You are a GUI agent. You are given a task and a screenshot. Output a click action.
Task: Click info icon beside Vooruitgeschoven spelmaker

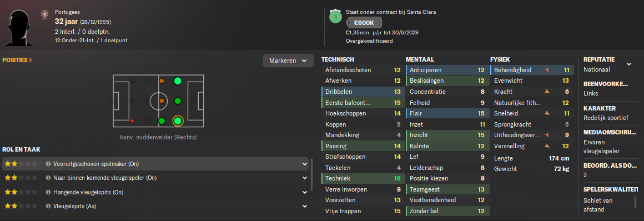[48, 164]
